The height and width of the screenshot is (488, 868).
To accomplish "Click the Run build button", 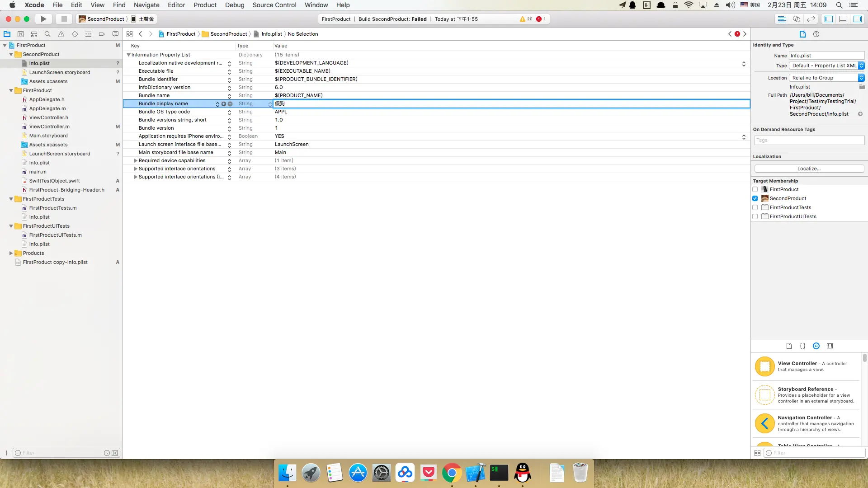I will pos(43,19).
